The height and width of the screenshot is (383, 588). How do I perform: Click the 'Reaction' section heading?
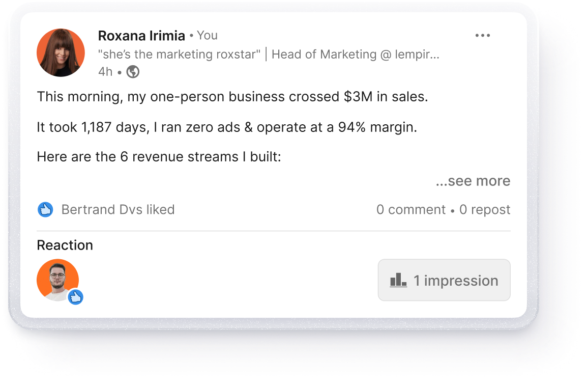click(65, 245)
